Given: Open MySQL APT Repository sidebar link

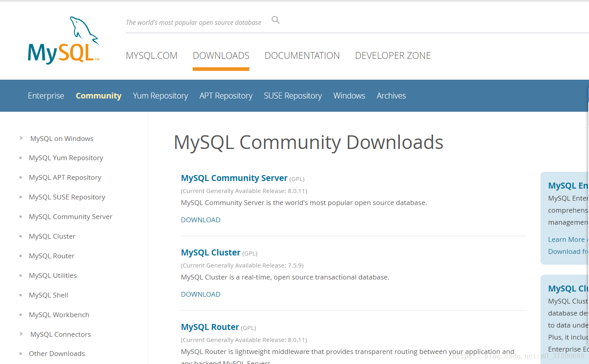Looking at the screenshot, I should click(x=65, y=177).
